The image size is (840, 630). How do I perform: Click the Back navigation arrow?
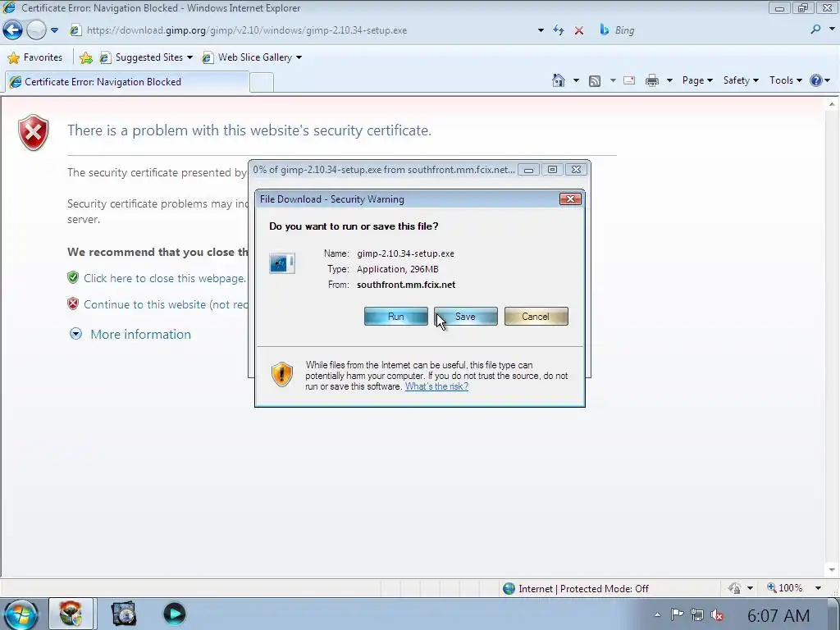coord(12,30)
